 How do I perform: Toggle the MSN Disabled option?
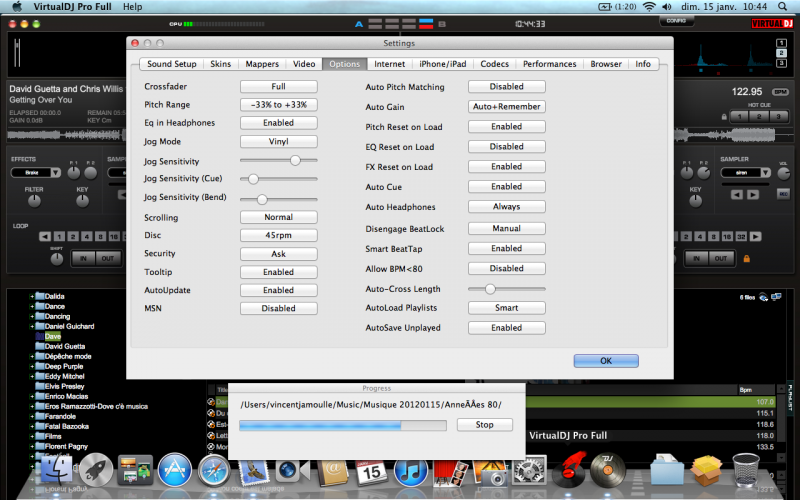278,309
